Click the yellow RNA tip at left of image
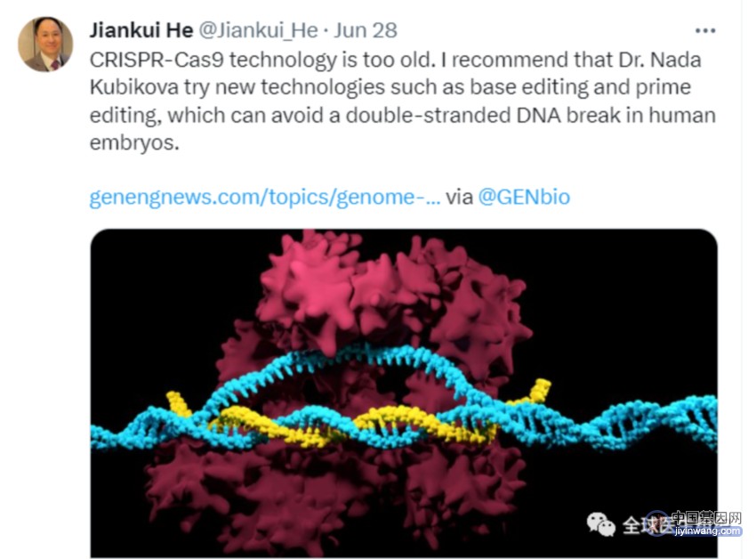Viewport: 756px width, 559px height. [179, 403]
